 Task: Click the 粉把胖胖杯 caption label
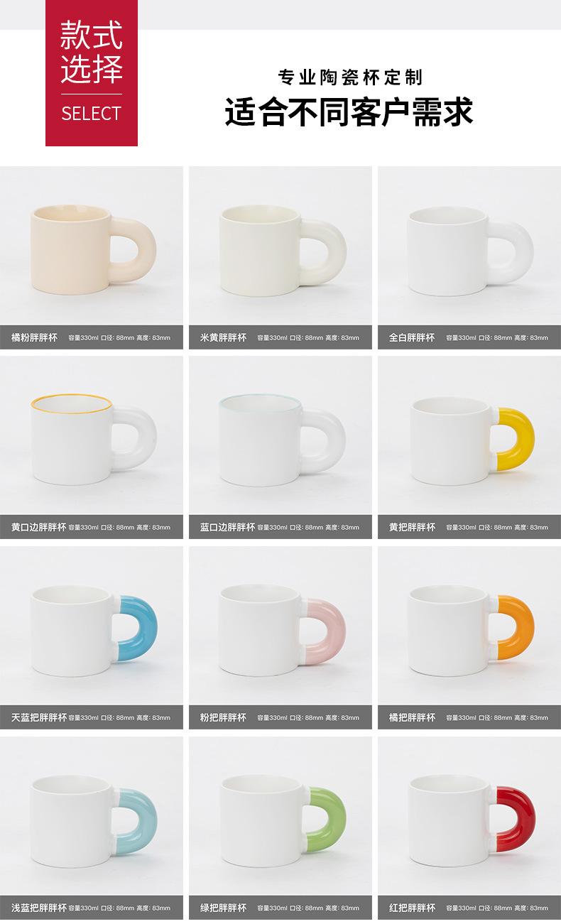click(x=223, y=717)
